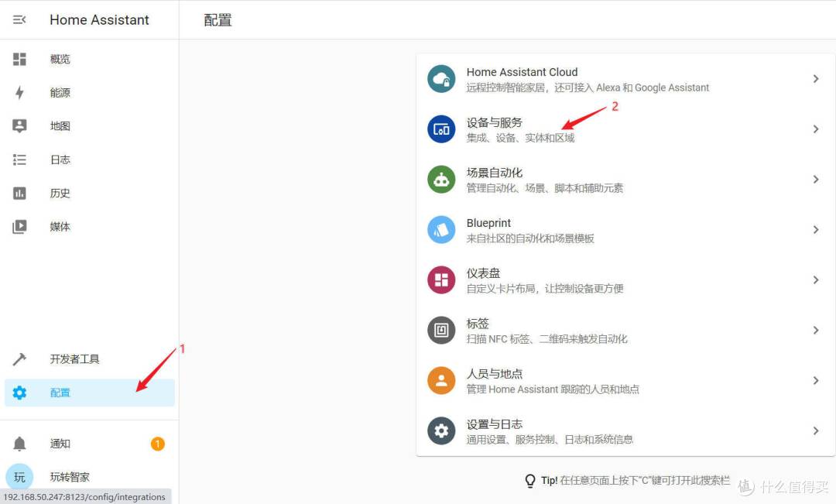Click the gray NFC Tags icon (标签)

(x=441, y=330)
